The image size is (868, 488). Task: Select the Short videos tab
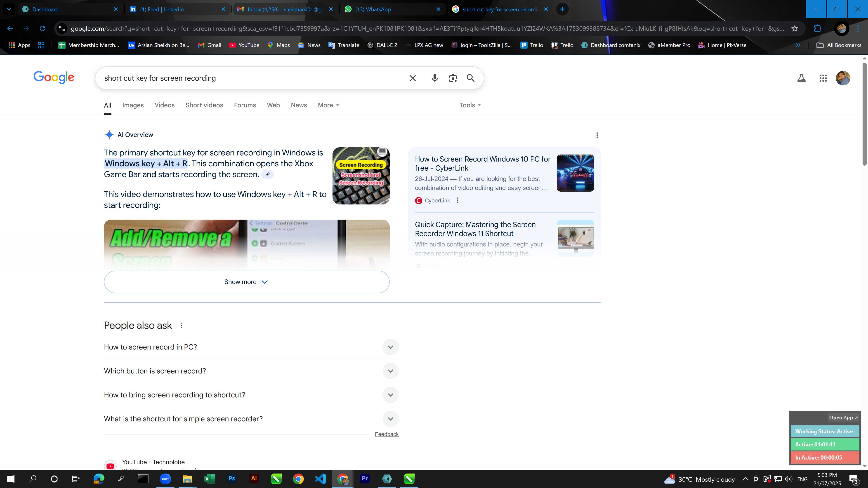204,105
